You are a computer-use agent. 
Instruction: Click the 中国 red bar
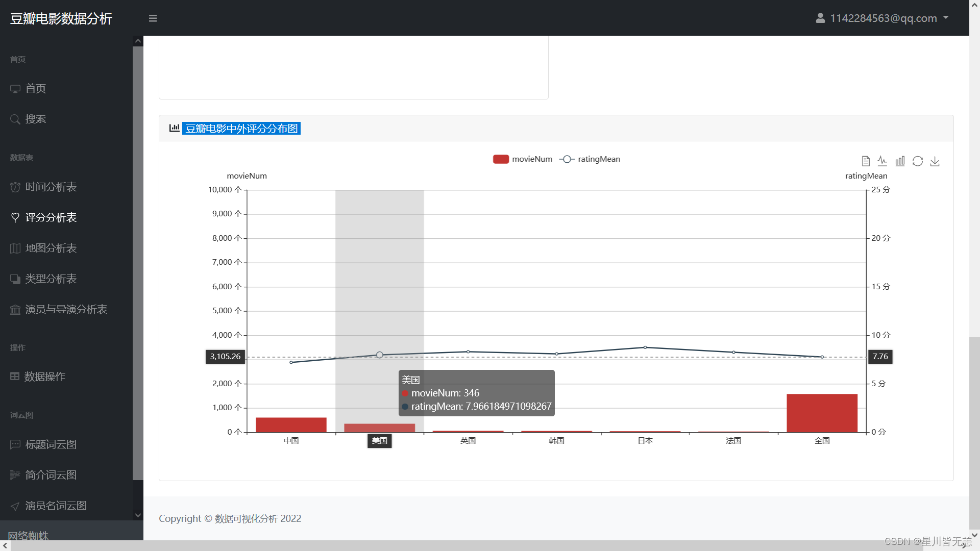click(291, 425)
